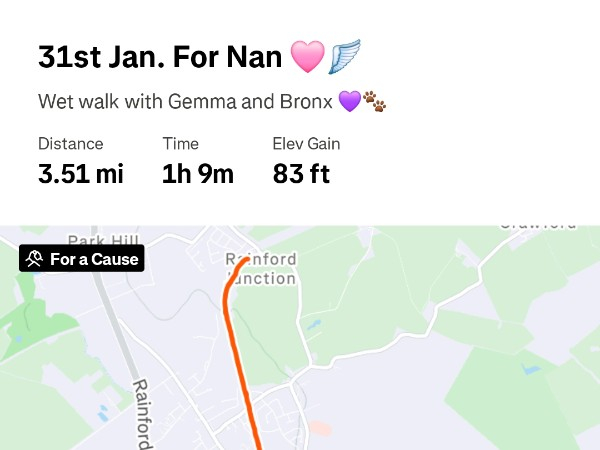Click the paw prints emoji
This screenshot has width=600, height=450.
click(374, 101)
